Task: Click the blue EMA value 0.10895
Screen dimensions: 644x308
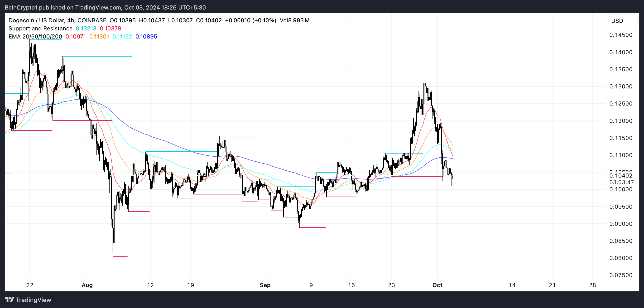Action: click(x=146, y=37)
